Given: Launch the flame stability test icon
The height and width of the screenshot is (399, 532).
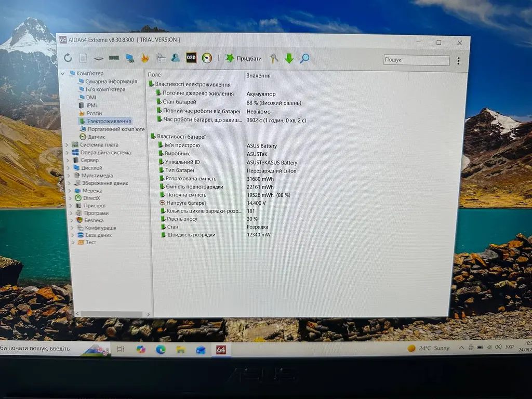Looking at the screenshot, I should coord(145,58).
